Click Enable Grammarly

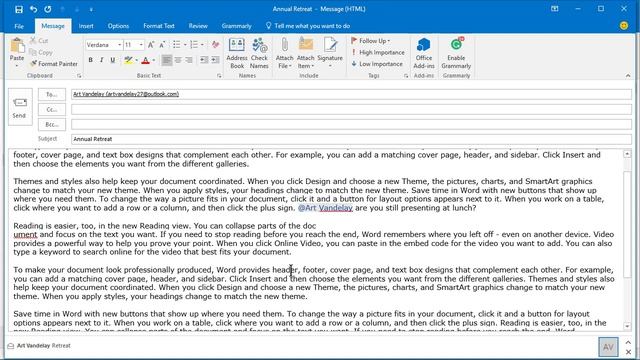pyautogui.click(x=456, y=53)
